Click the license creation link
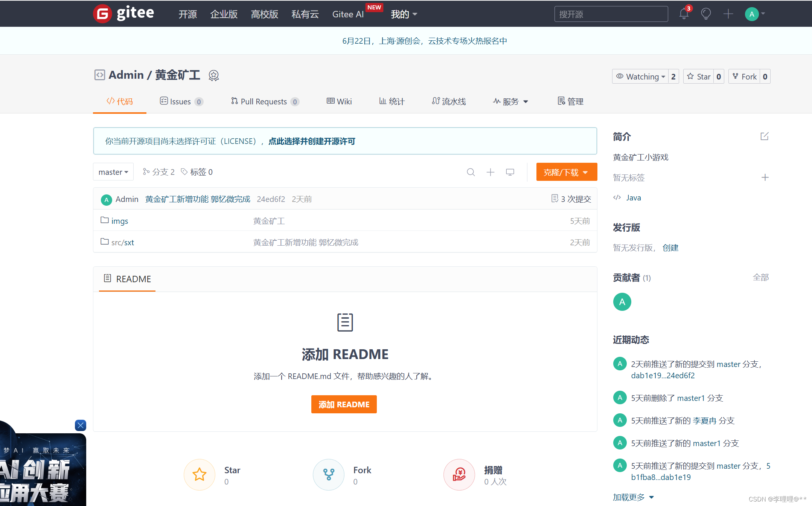 (312, 141)
